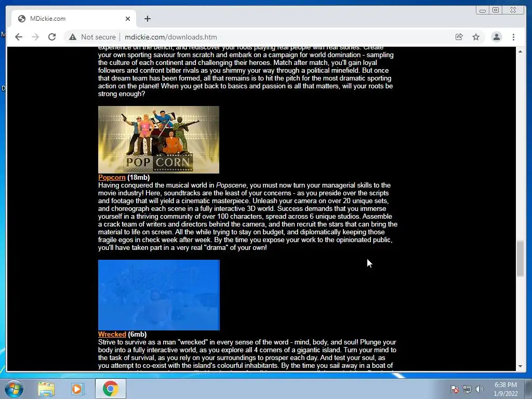
Task: Click the italic word "Popscene"
Action: [x=231, y=185]
